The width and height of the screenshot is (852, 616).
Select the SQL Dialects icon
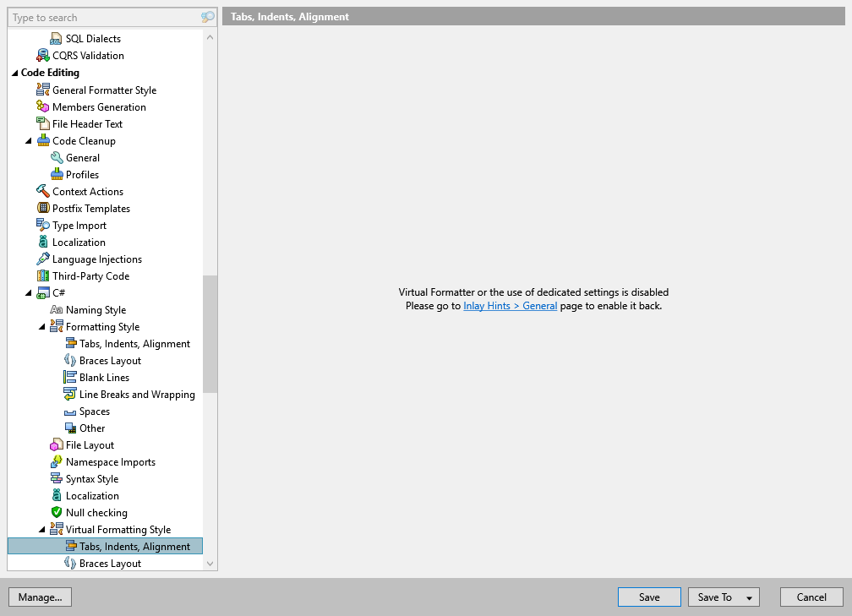point(57,38)
